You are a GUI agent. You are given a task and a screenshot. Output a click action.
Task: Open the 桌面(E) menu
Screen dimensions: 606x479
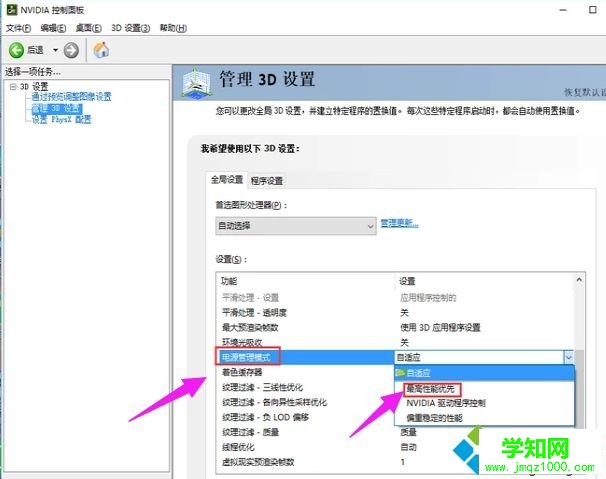click(x=89, y=28)
